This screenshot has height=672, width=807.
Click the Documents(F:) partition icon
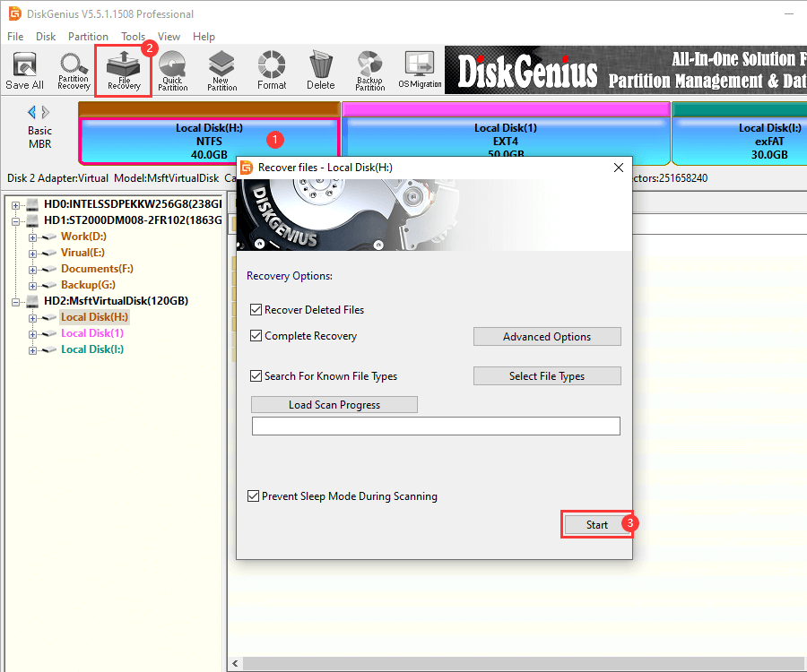point(49,269)
